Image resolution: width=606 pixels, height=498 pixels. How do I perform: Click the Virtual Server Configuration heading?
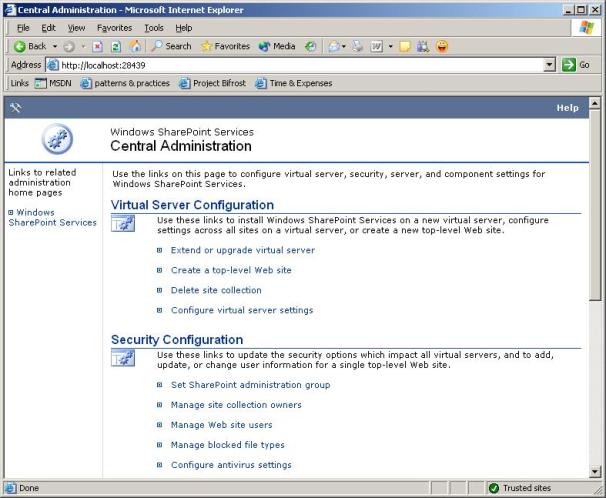tap(192, 205)
